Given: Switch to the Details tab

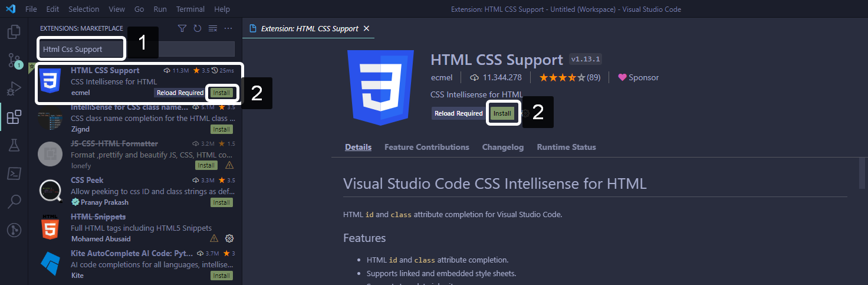Looking at the screenshot, I should point(359,147).
